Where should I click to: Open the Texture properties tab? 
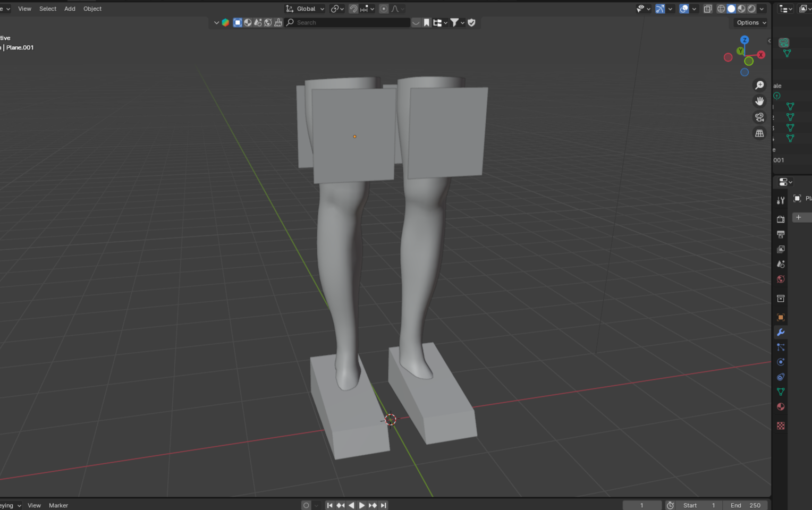pyautogui.click(x=781, y=426)
